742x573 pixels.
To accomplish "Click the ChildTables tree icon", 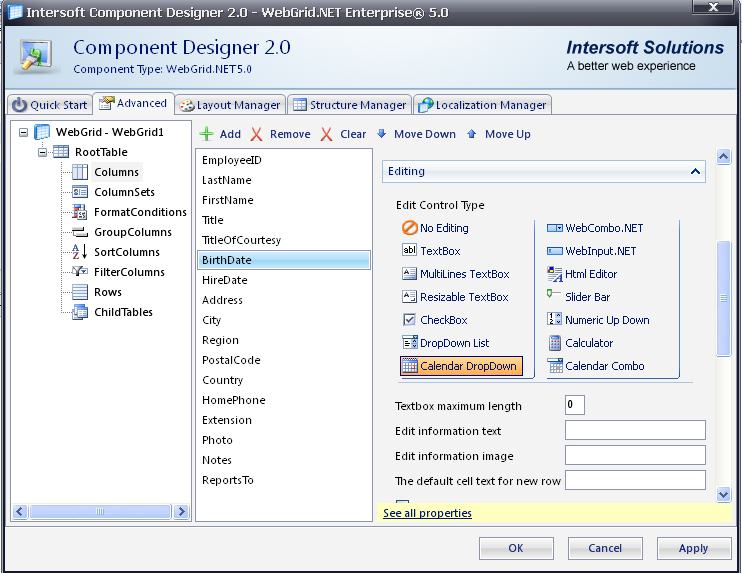I will coord(80,312).
